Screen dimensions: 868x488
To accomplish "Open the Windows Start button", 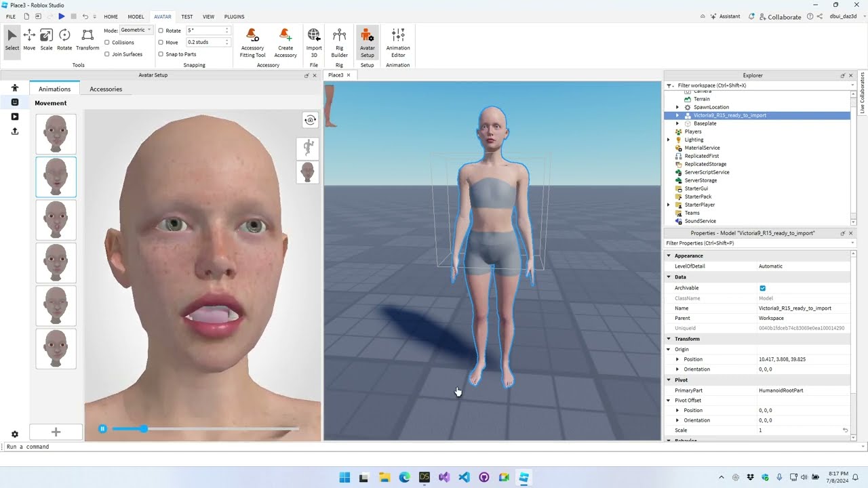I will click(344, 477).
